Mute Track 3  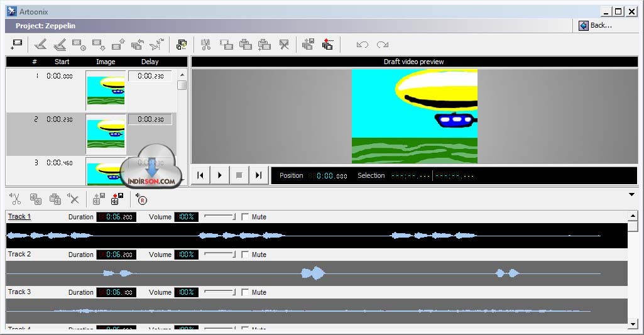point(245,292)
